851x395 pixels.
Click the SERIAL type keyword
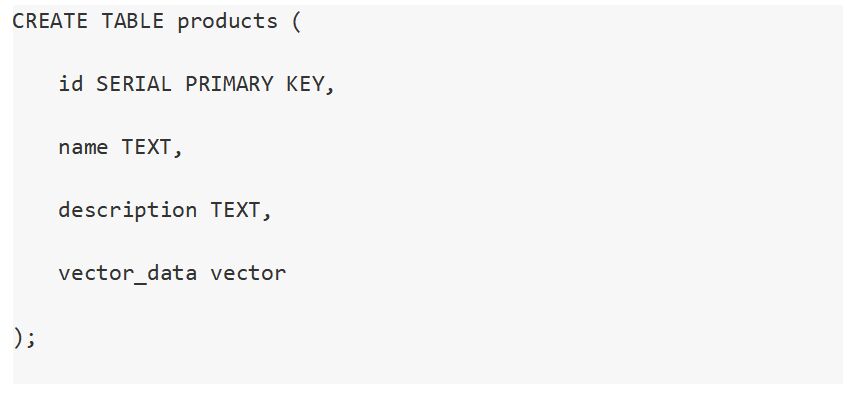click(x=134, y=84)
